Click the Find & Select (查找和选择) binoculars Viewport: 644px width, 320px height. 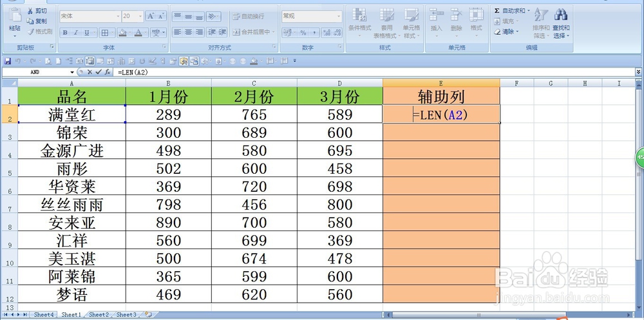[x=561, y=15]
